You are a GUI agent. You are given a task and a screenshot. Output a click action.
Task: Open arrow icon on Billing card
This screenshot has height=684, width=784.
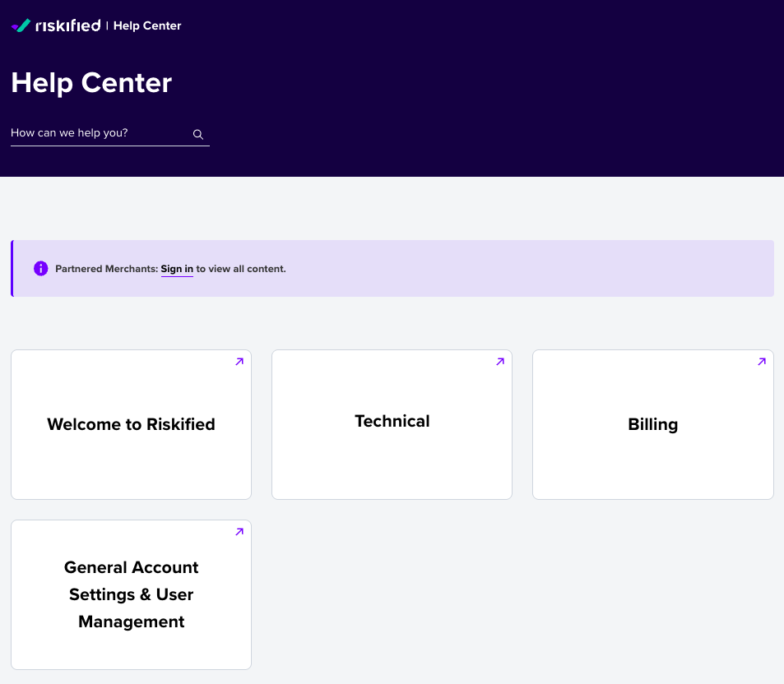tap(762, 362)
